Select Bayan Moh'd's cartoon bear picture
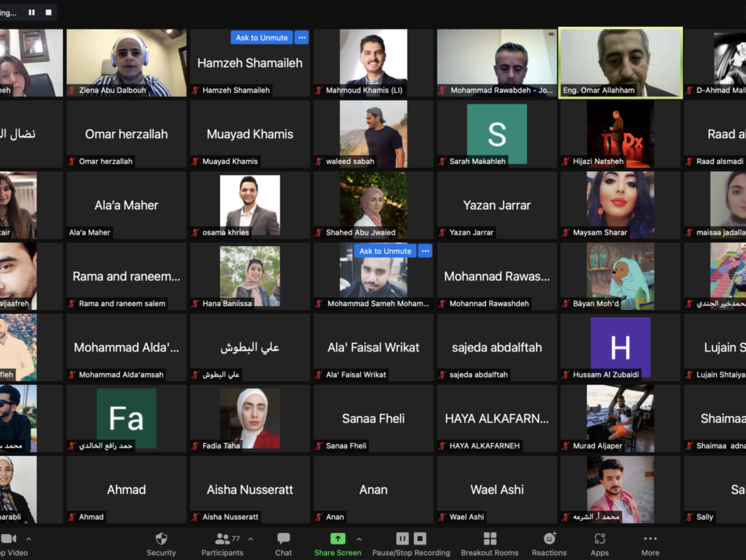746x560 pixels. click(x=621, y=276)
